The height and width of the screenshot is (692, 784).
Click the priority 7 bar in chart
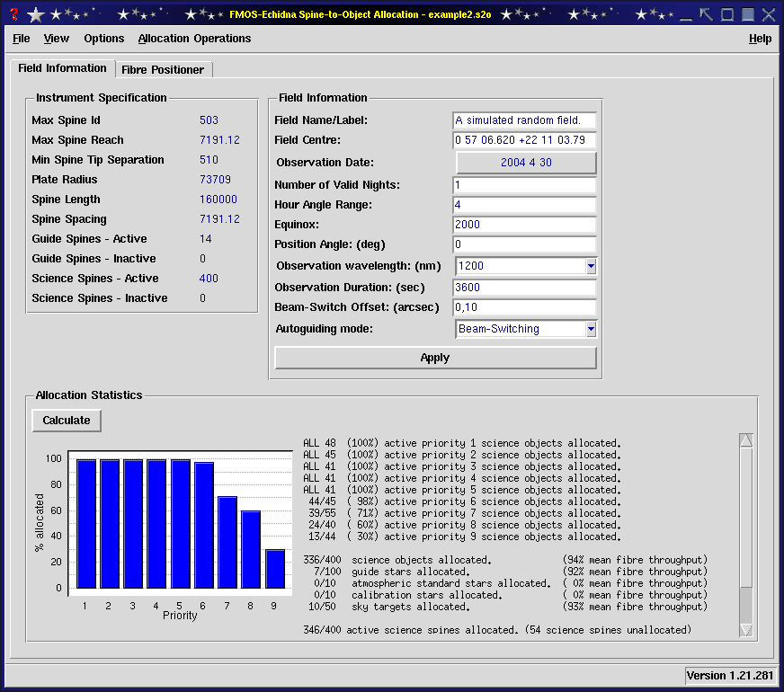point(227,542)
